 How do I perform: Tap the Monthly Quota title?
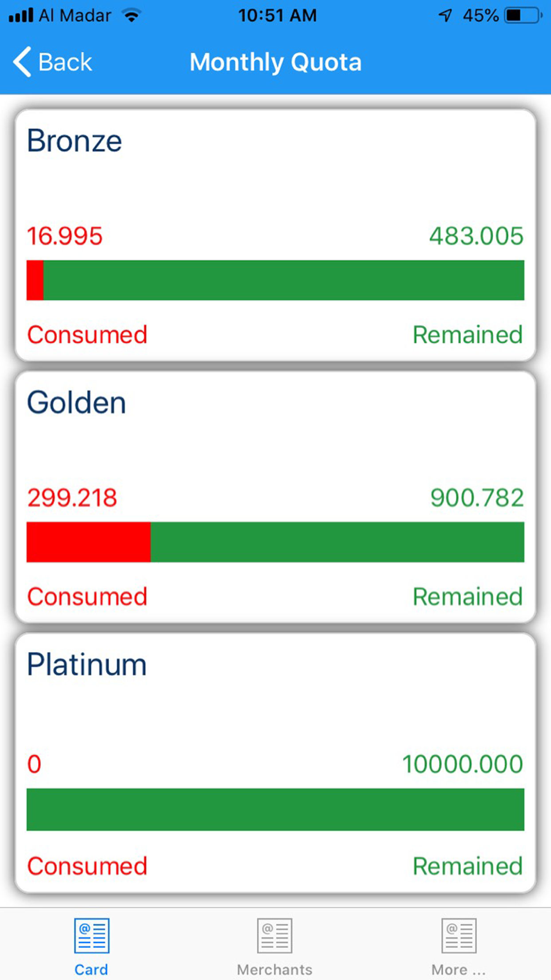click(275, 62)
